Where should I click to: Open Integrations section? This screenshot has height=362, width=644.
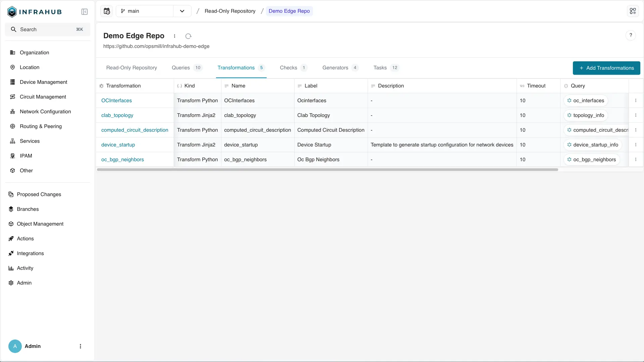pyautogui.click(x=48, y=253)
